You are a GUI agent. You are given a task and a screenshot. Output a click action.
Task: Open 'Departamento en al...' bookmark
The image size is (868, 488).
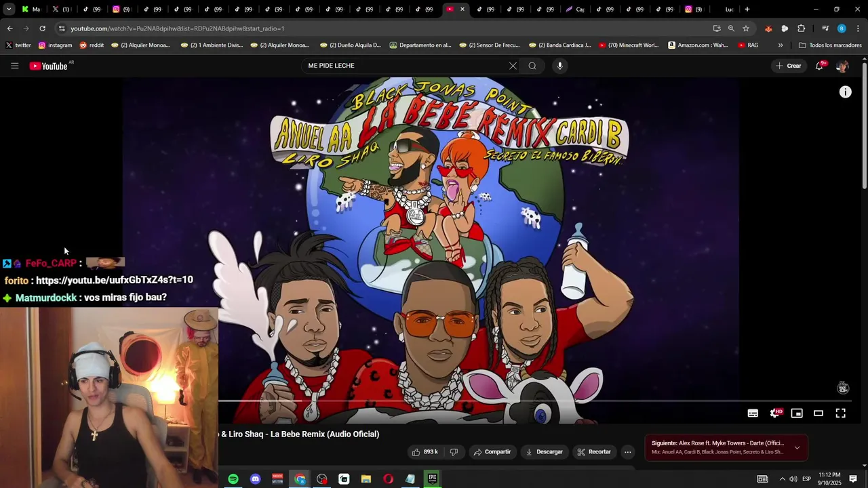tap(420, 45)
